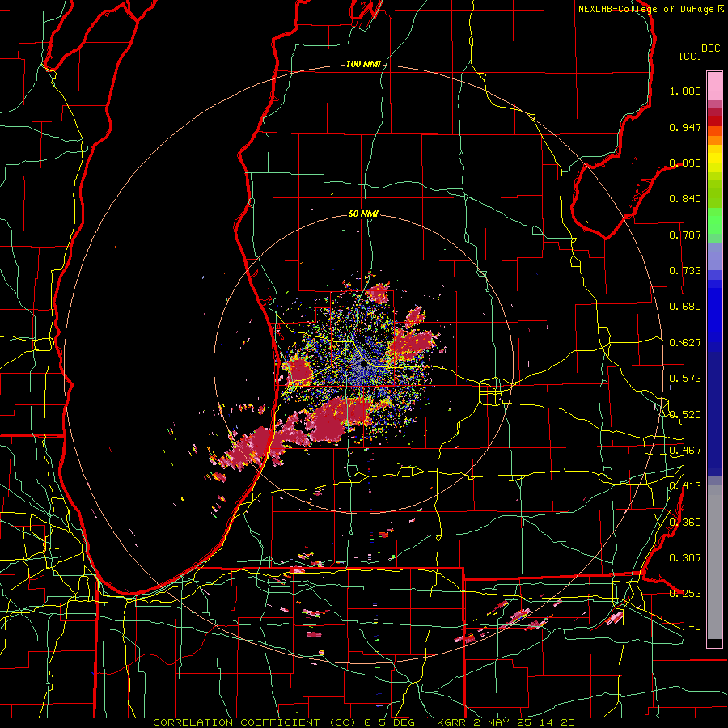Click the 100 NMI range ring label

(x=363, y=64)
